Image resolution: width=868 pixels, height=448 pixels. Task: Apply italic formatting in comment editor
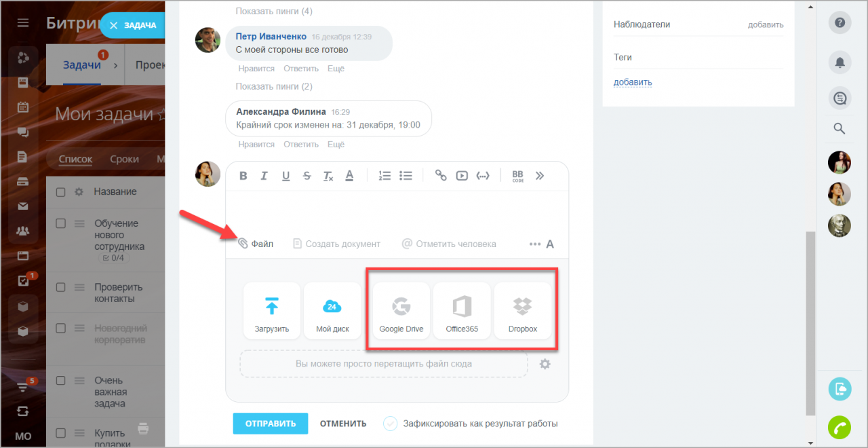click(x=265, y=176)
